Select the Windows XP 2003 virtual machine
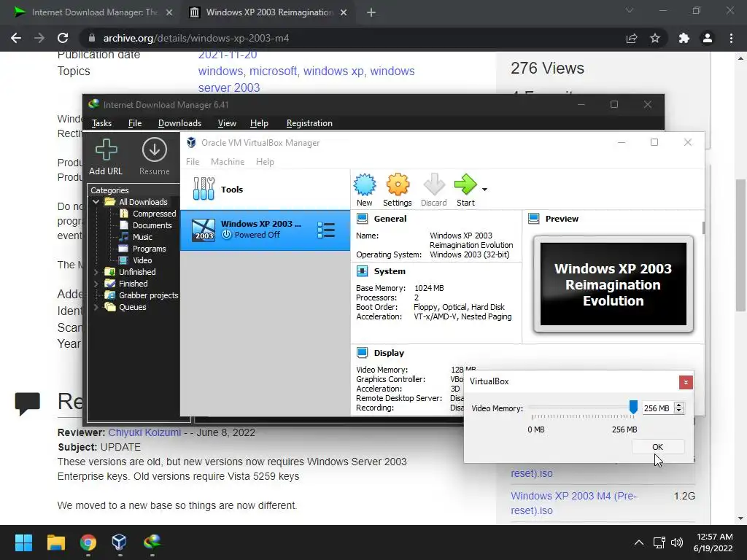The image size is (747, 560). tap(265, 230)
